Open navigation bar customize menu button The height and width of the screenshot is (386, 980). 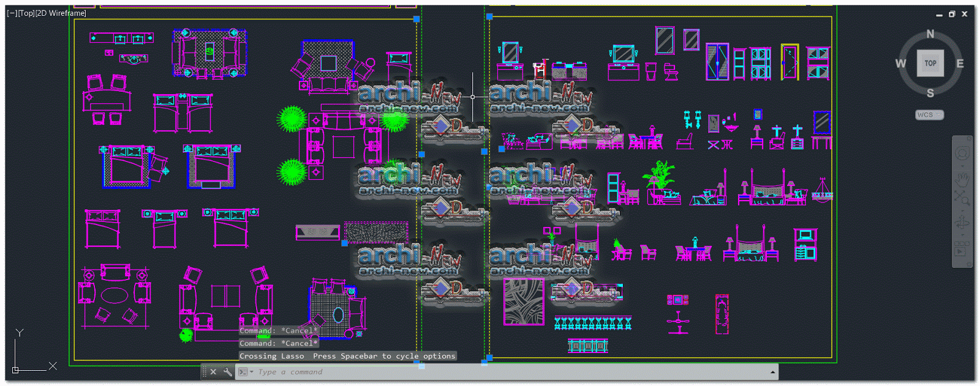pyautogui.click(x=970, y=263)
